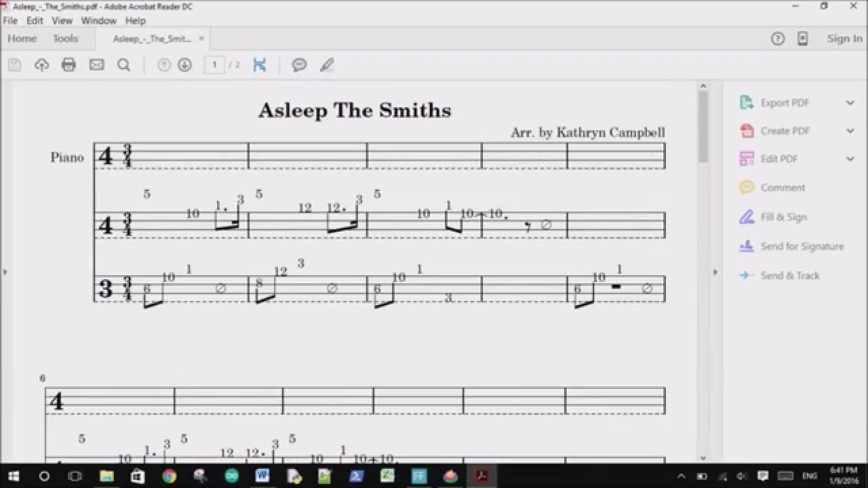Viewport: 868px width, 488px height.
Task: Open the Create PDF tool
Action: (x=785, y=131)
